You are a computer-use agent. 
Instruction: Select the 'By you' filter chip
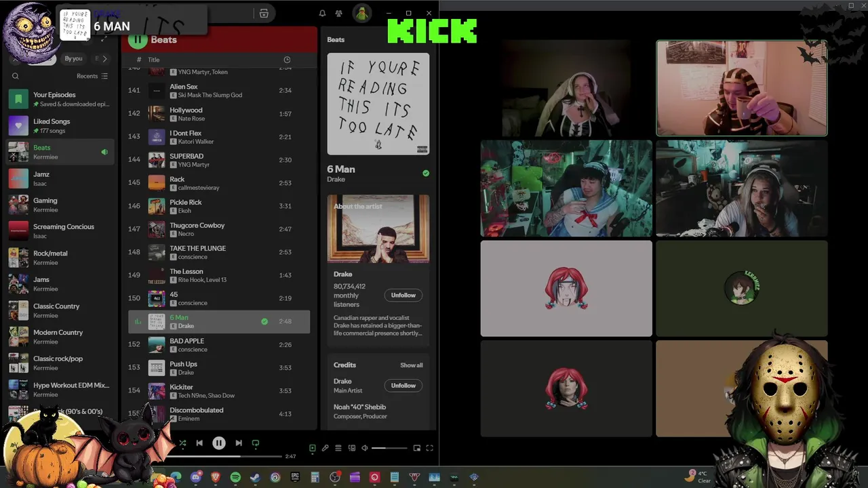click(73, 59)
